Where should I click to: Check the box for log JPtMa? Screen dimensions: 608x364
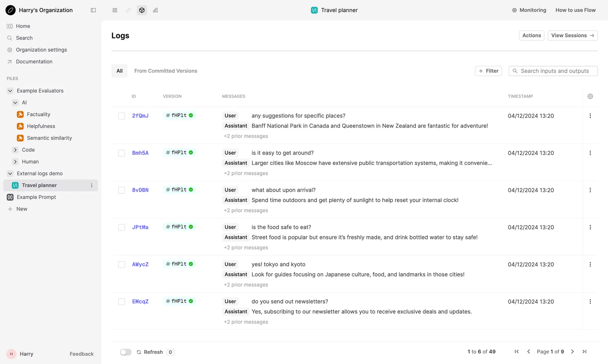[x=122, y=228]
